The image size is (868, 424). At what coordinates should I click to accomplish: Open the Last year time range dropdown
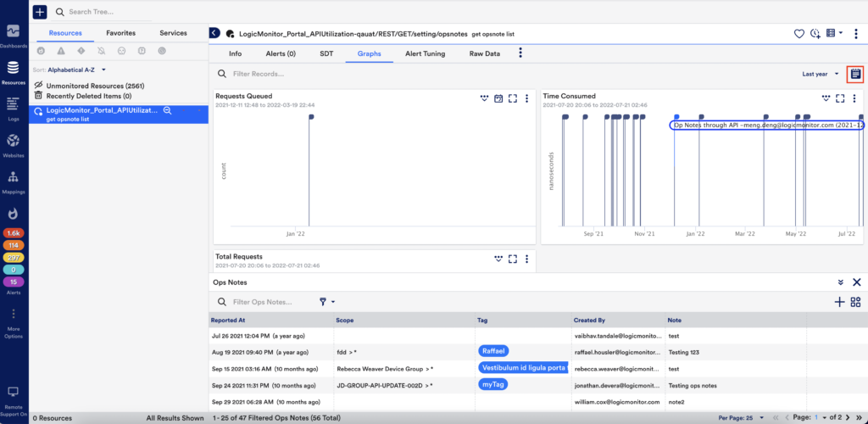coord(821,74)
